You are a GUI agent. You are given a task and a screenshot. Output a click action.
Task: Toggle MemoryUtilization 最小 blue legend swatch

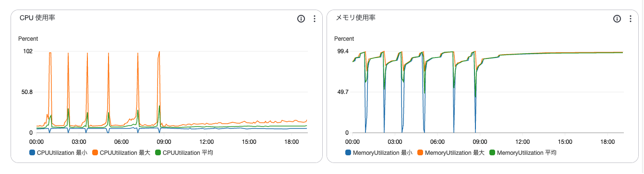348,153
